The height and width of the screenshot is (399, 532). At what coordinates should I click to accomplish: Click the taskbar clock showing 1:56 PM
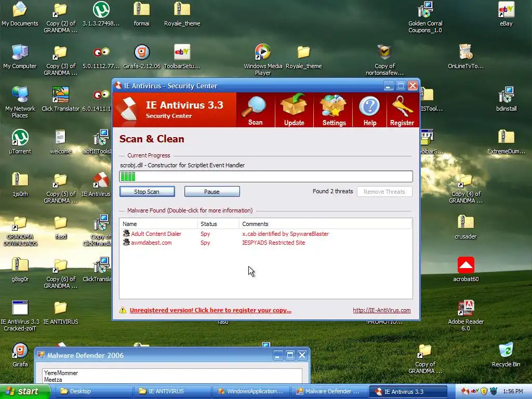pyautogui.click(x=513, y=391)
